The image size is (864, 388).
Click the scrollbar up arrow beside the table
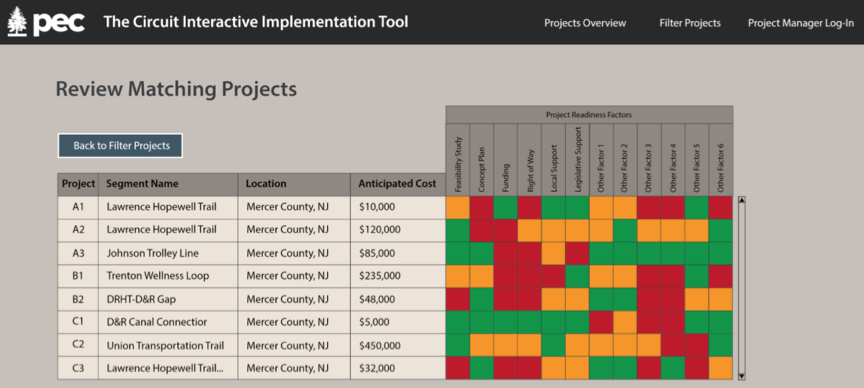[742, 201]
